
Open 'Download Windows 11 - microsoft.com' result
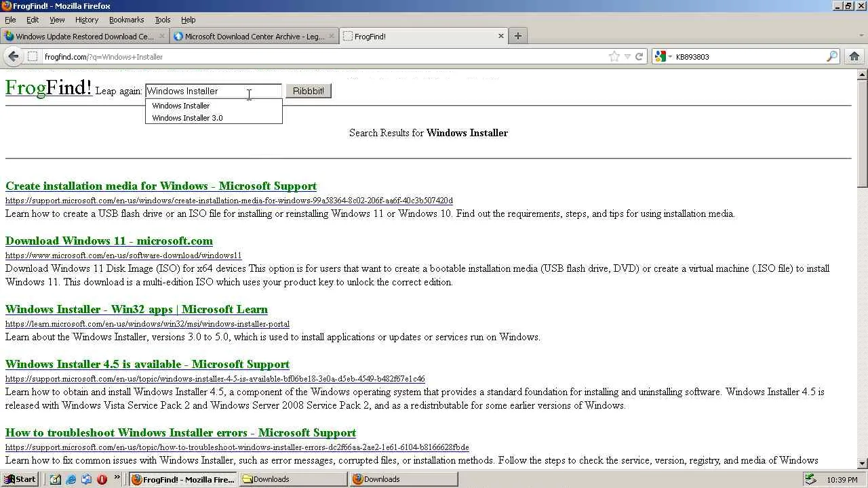[109, 241]
